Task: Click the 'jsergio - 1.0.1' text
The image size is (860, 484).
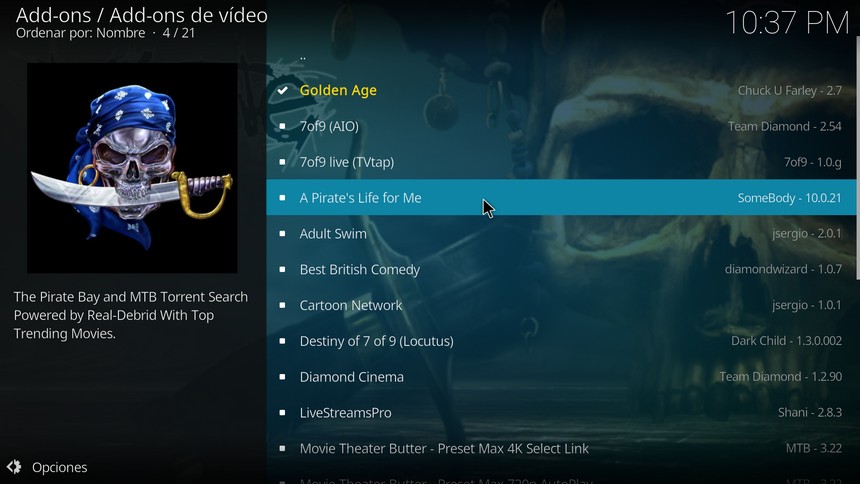Action: click(x=807, y=305)
